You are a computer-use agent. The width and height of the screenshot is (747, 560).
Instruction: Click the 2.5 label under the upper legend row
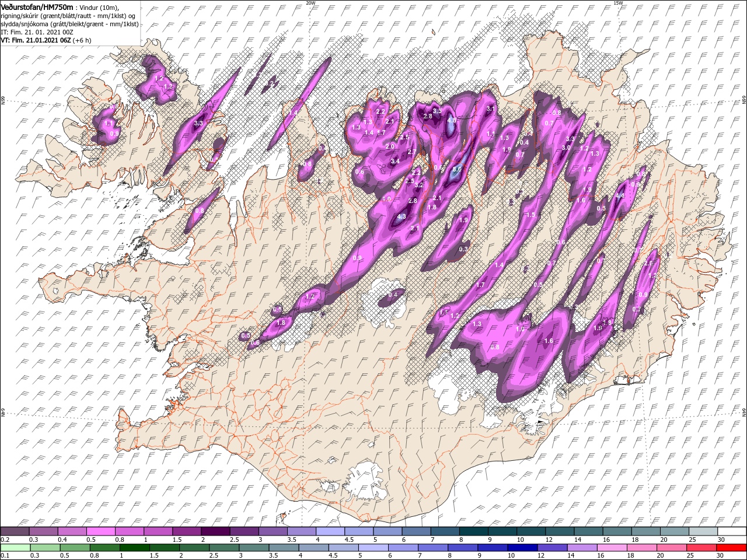(234, 540)
